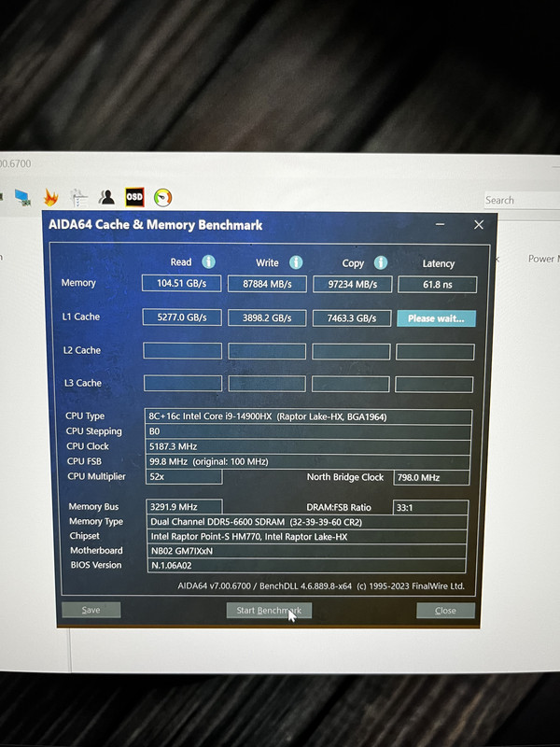Open the gauge benchmark toolbar icon
This screenshot has height=747, width=560.
[162, 197]
